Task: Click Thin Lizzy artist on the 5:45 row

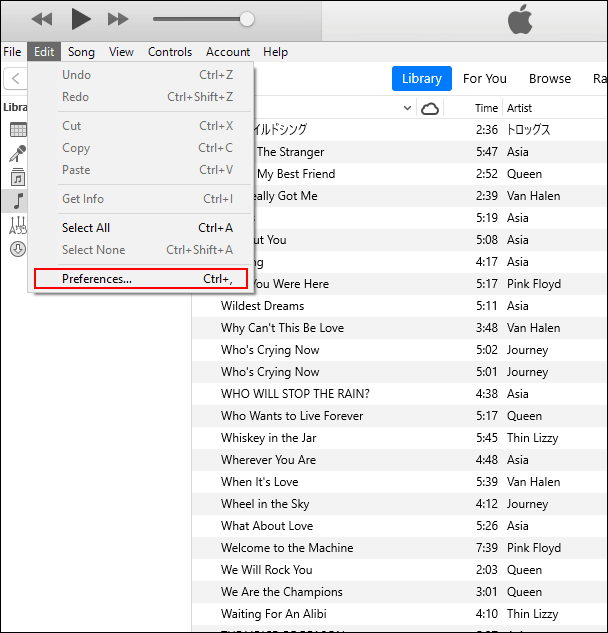Action: tap(533, 438)
